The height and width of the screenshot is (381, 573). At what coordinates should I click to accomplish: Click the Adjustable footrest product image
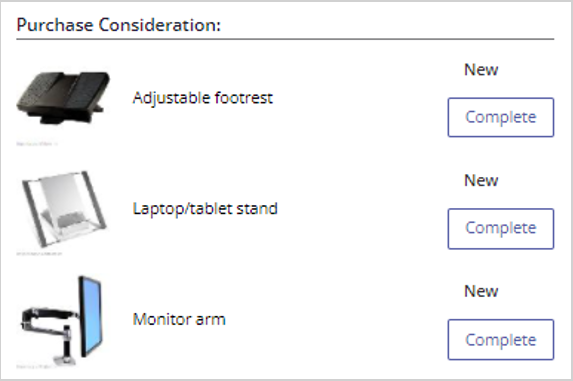click(63, 98)
